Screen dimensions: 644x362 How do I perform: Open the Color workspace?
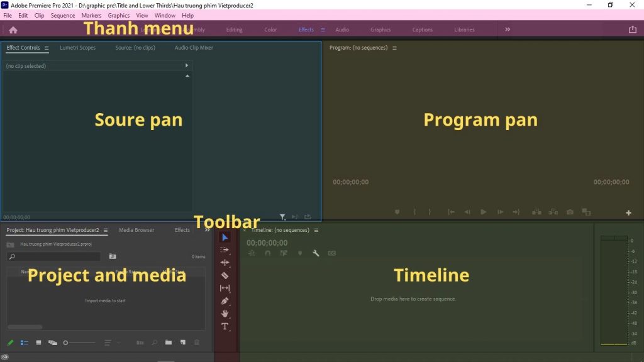[270, 30]
